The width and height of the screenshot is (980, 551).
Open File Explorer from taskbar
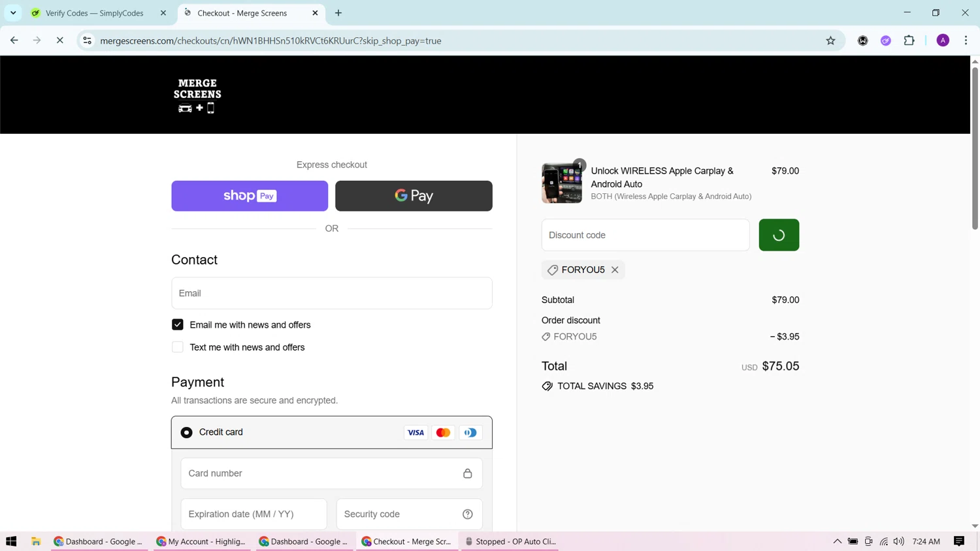point(36,541)
